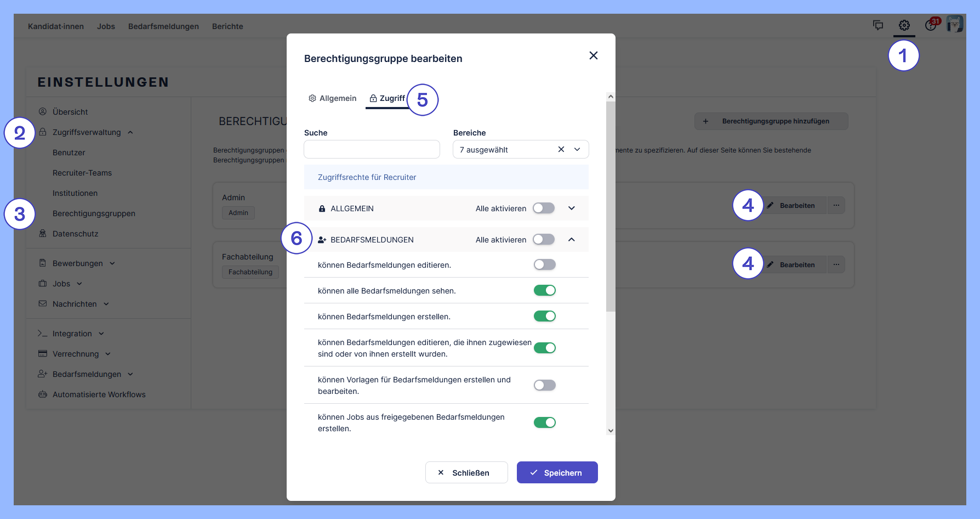Switch to the Allgemein tab

(333, 98)
